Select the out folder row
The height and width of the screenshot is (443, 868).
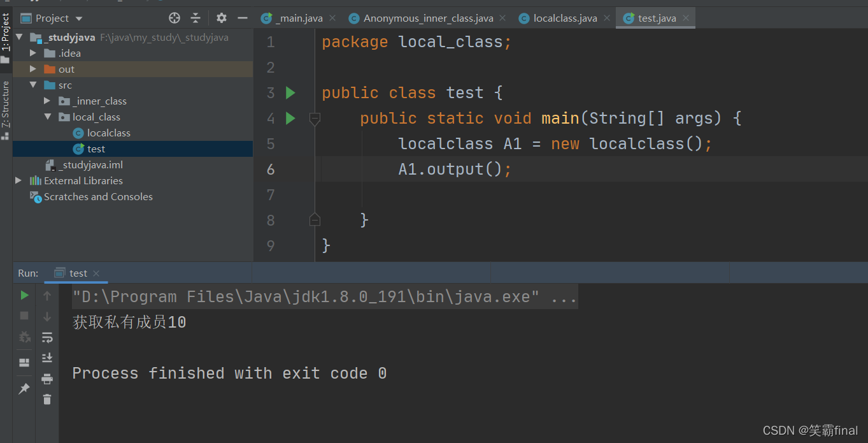132,69
